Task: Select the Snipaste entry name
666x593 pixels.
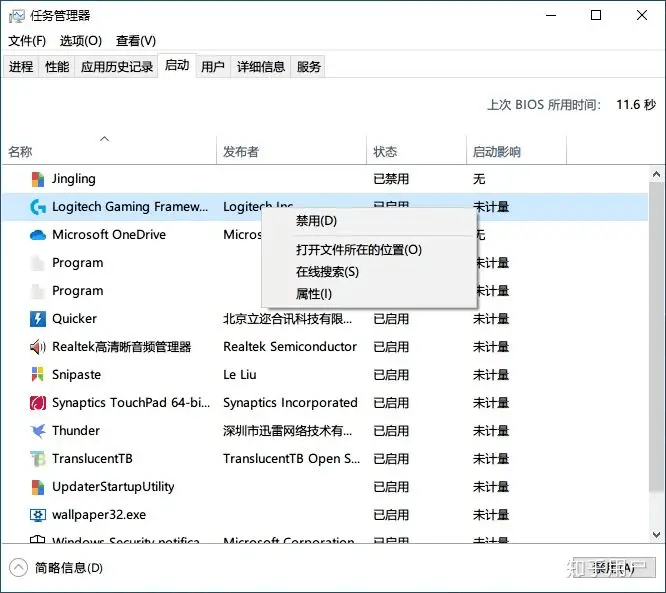Action: point(76,375)
